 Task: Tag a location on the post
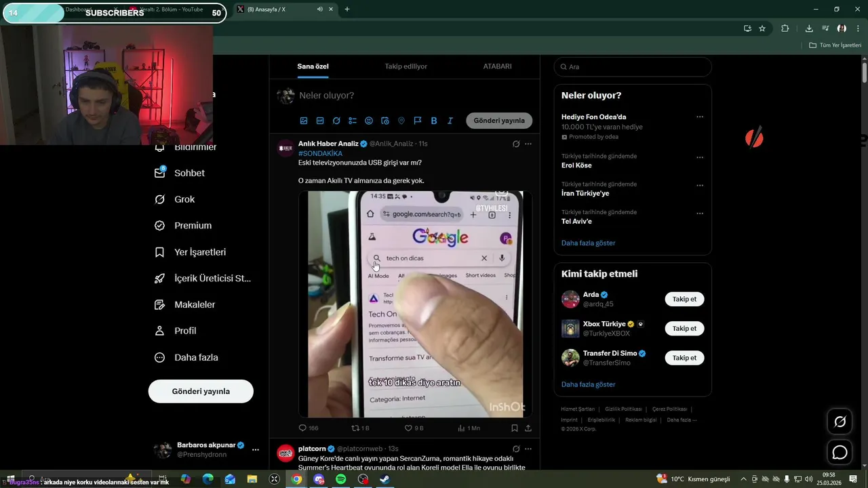click(401, 121)
